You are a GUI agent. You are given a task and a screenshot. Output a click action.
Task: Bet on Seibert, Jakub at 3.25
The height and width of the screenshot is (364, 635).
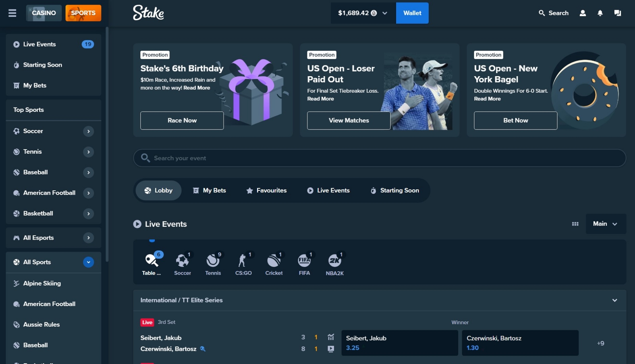(400, 343)
